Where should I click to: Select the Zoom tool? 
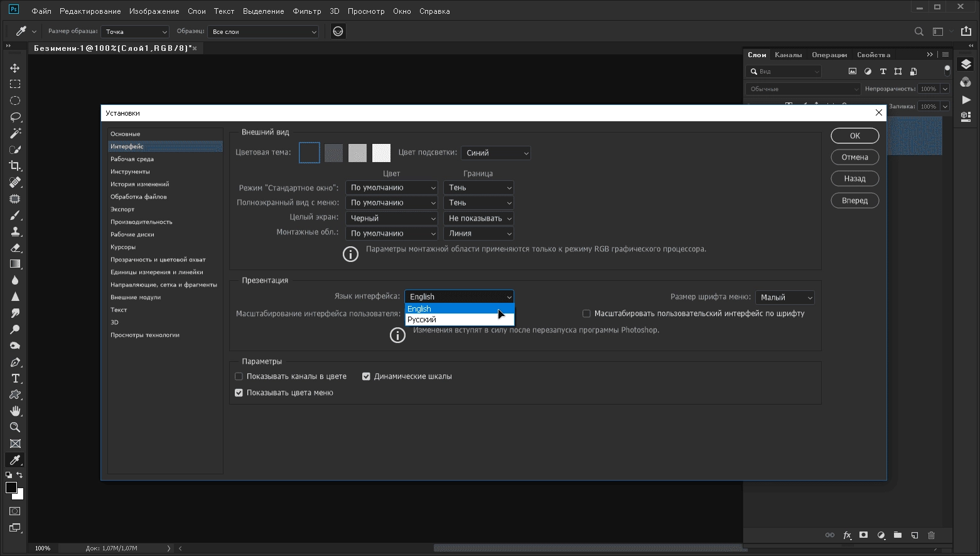pos(15,427)
